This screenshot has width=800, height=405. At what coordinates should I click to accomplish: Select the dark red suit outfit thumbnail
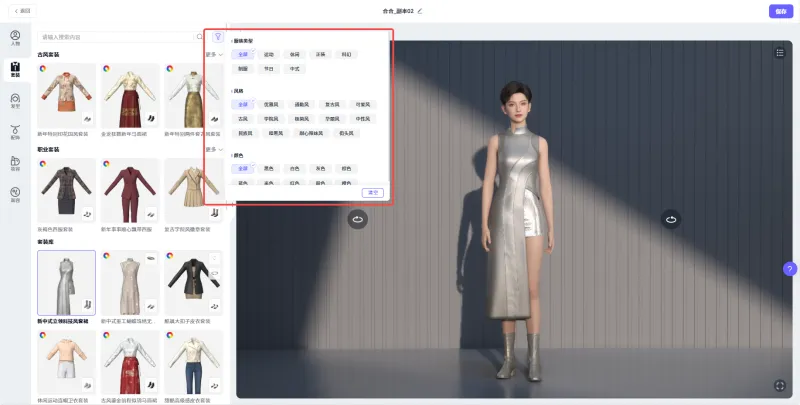point(130,190)
